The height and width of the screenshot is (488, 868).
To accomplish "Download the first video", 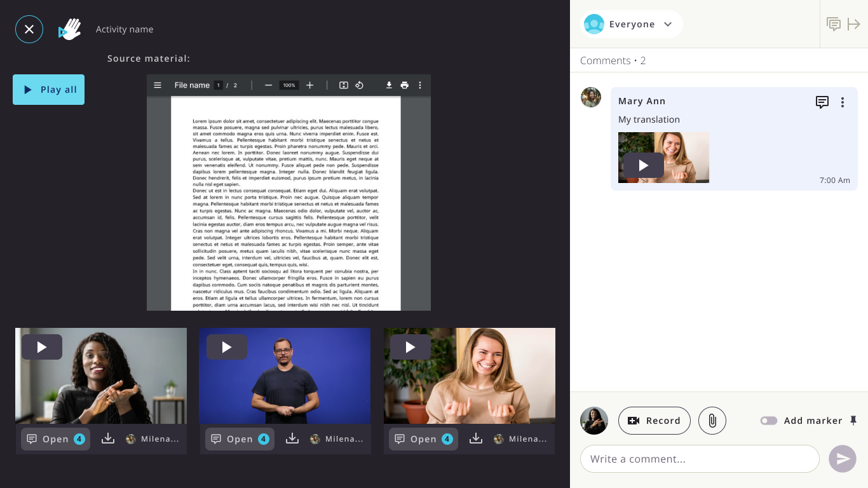I will click(108, 438).
